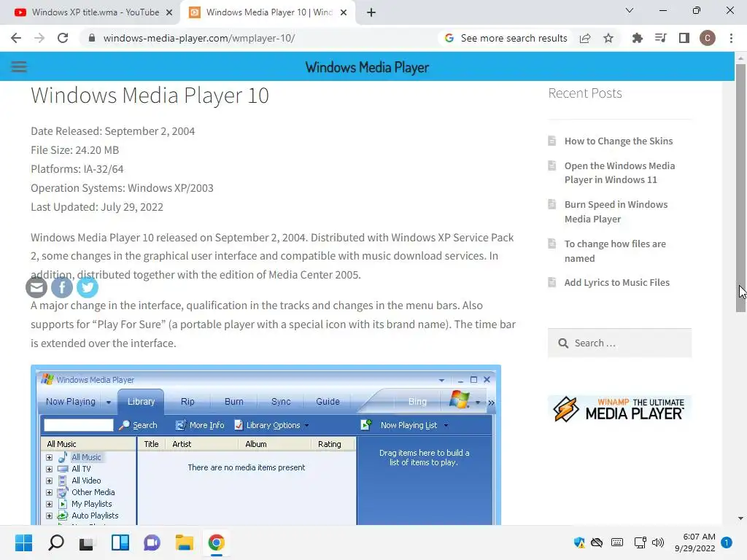Toggle Chrome side panel

click(x=684, y=38)
